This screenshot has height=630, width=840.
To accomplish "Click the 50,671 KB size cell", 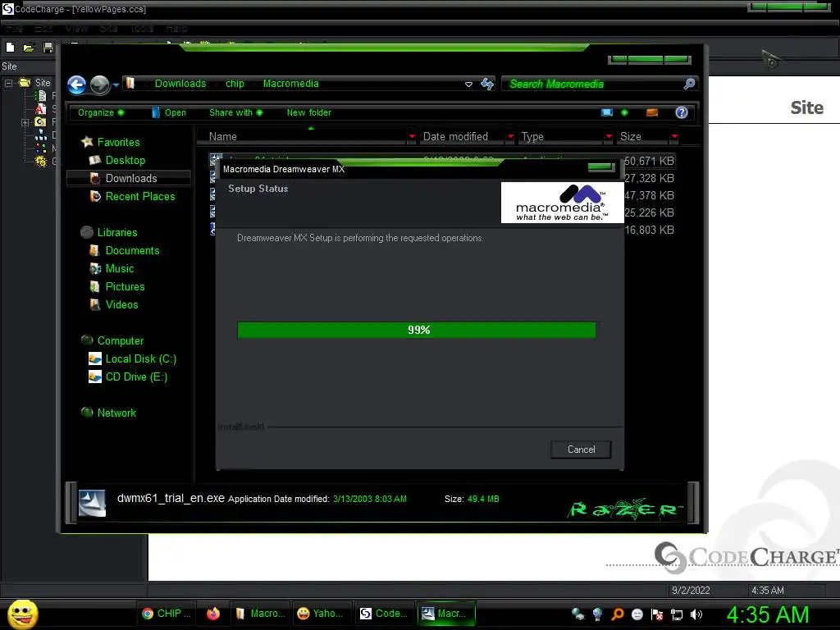I will pyautogui.click(x=649, y=161).
